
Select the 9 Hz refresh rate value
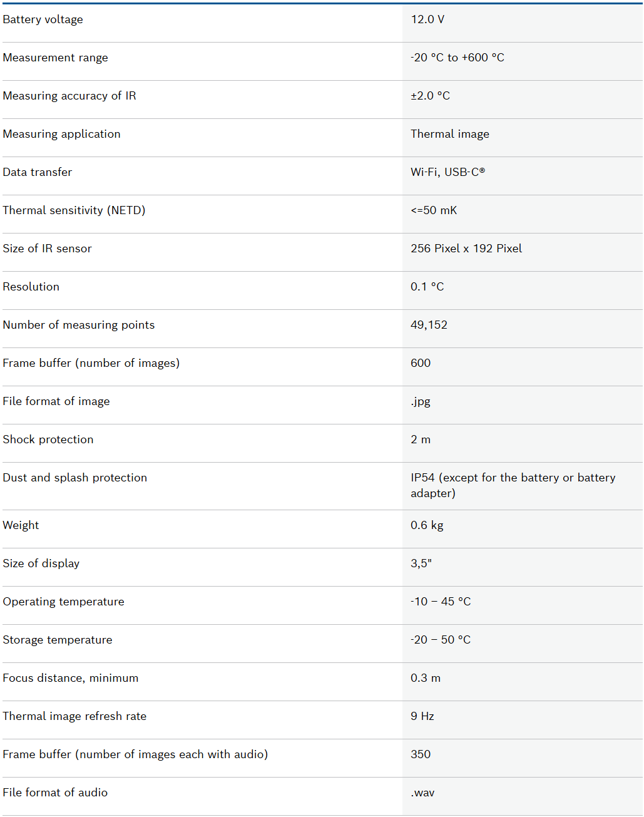[422, 716]
